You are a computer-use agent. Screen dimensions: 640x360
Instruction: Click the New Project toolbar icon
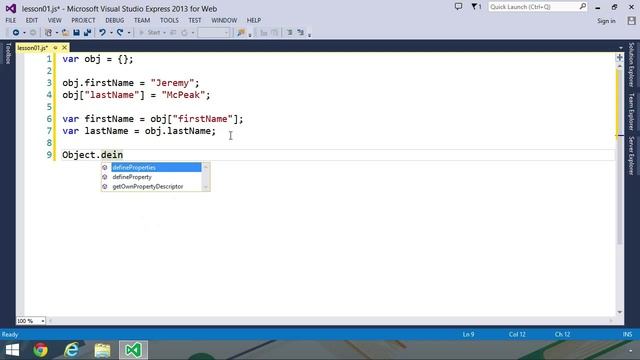click(x=48, y=33)
